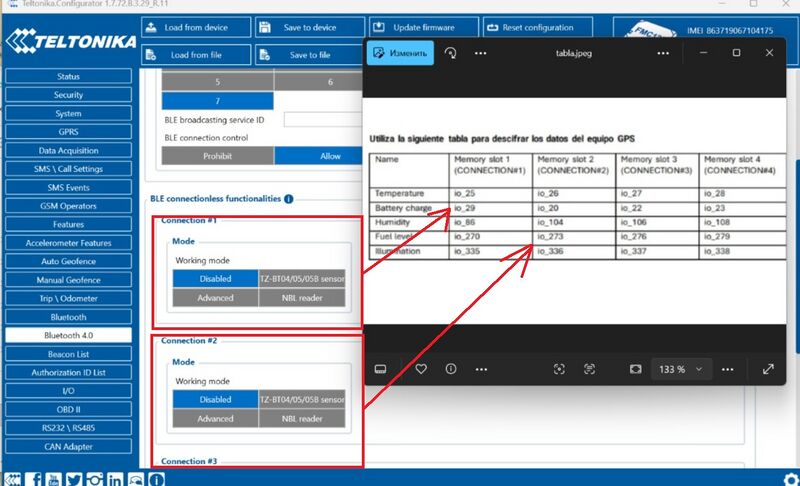
Task: Click Load from file button
Action: (196, 55)
